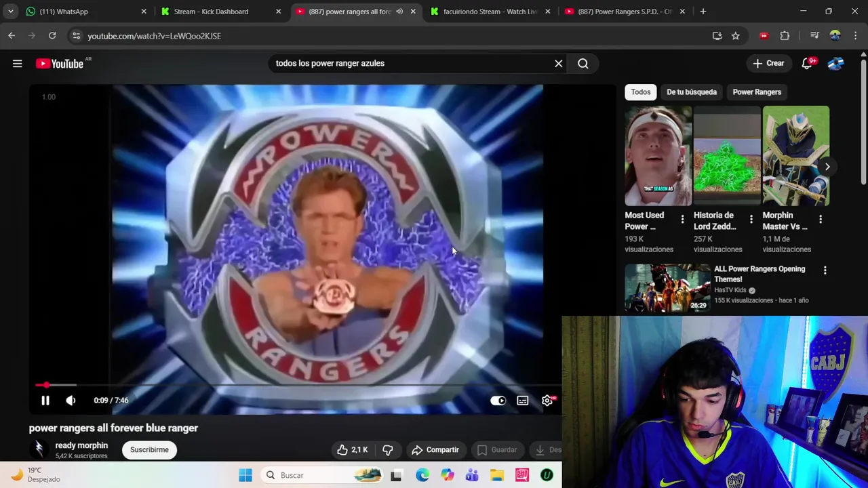Viewport: 868px width, 488px height.
Task: Save the video with Guardar
Action: tap(497, 450)
